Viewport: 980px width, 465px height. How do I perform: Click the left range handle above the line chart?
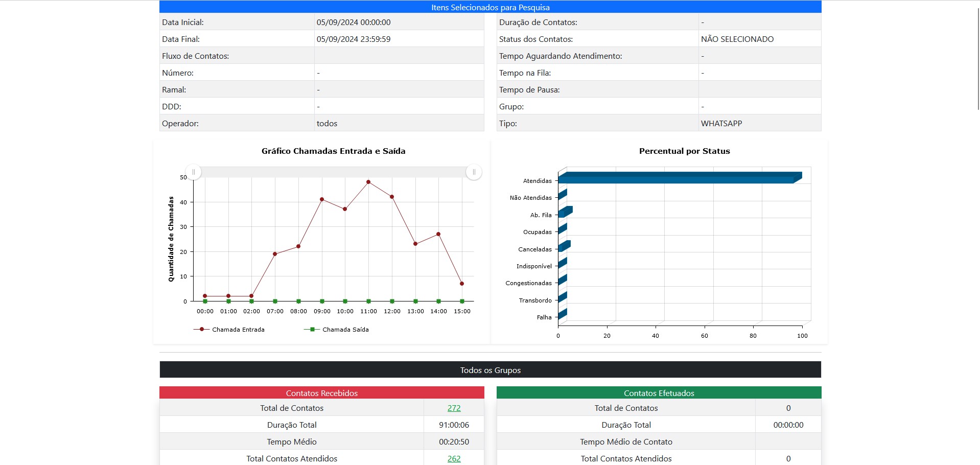[194, 172]
